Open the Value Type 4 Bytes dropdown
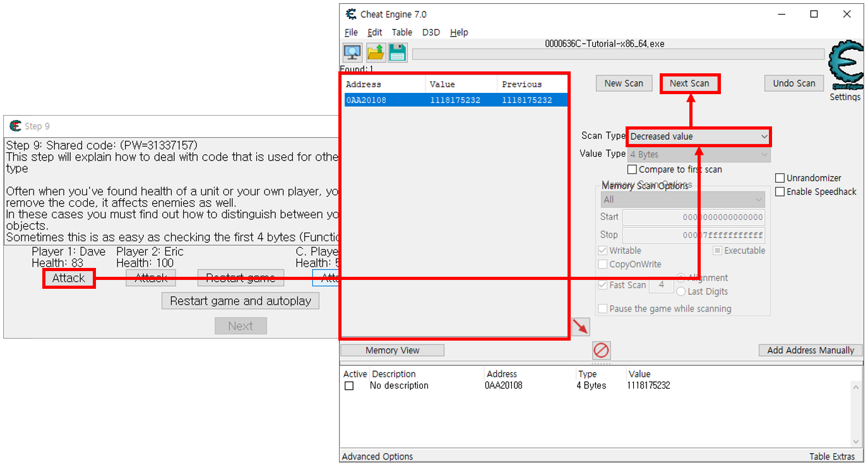Screen dimensions: 868x467 (x=699, y=154)
